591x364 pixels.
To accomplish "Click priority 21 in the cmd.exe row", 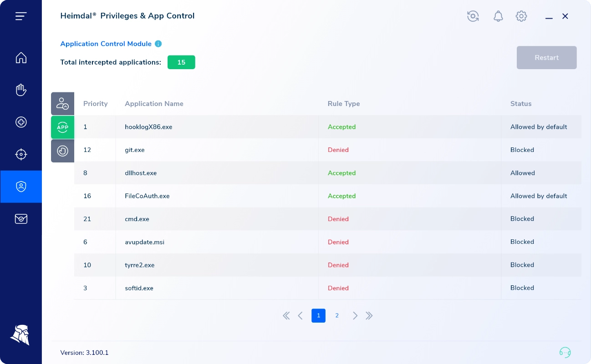I will point(87,219).
